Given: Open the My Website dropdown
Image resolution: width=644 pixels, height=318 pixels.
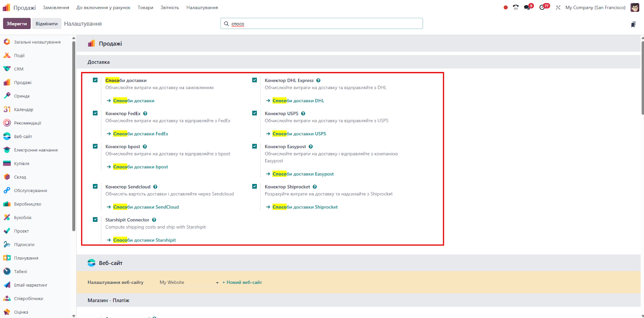Looking at the screenshot, I should pos(189,283).
